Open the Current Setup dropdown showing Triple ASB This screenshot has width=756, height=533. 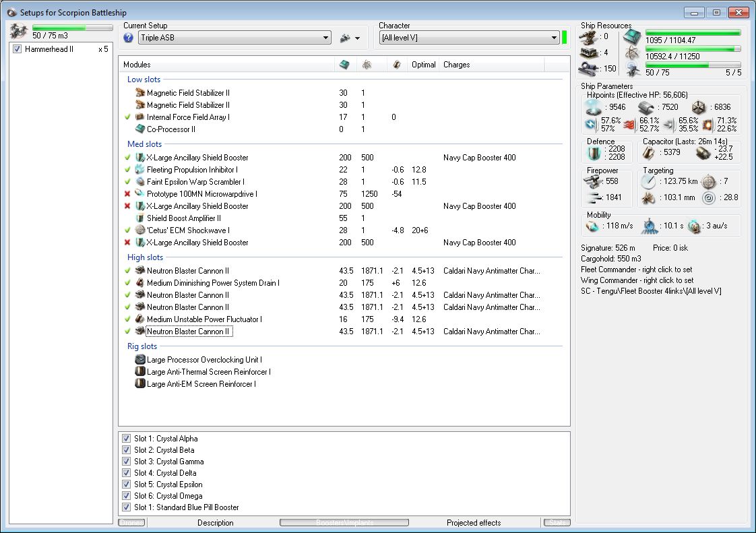[234, 38]
